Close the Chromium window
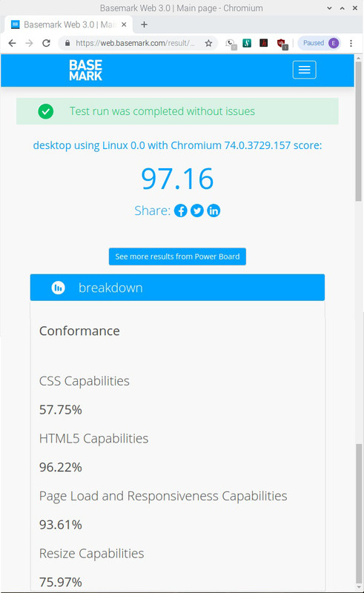The image size is (364, 593). tap(355, 8)
